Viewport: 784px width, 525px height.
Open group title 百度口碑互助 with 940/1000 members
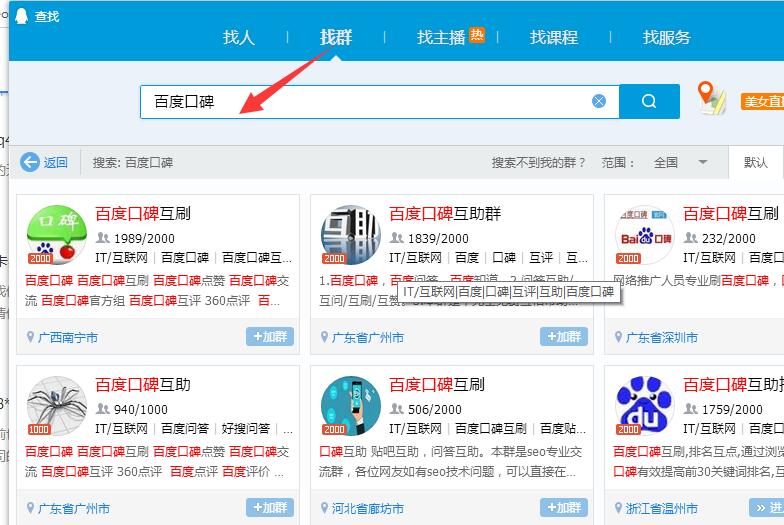143,384
